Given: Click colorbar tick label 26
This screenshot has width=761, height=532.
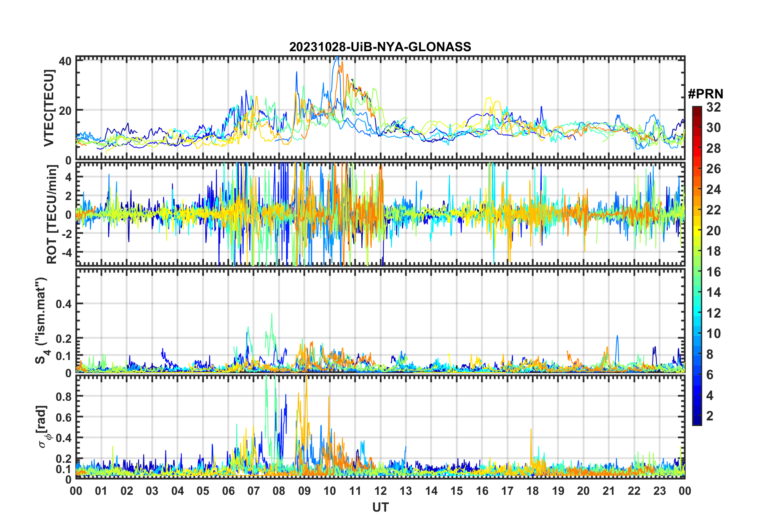Looking at the screenshot, I should 713,169.
